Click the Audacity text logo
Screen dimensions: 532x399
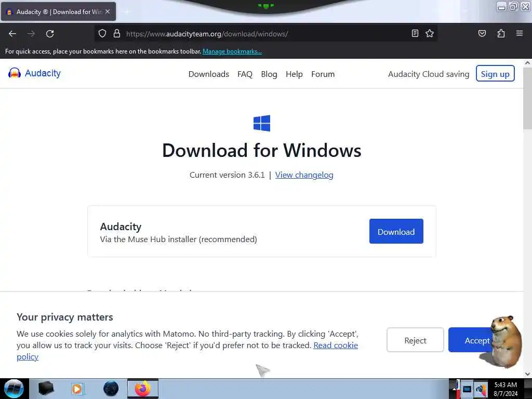click(x=43, y=73)
